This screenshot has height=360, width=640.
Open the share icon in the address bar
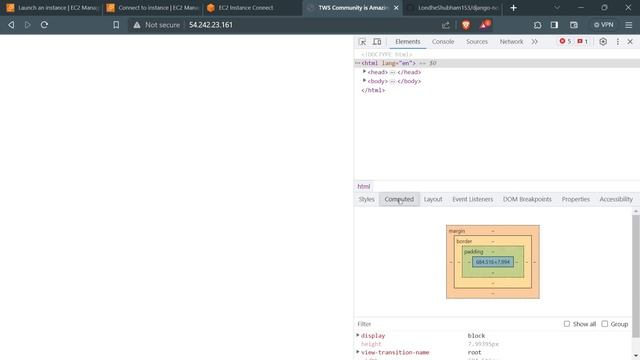445,25
